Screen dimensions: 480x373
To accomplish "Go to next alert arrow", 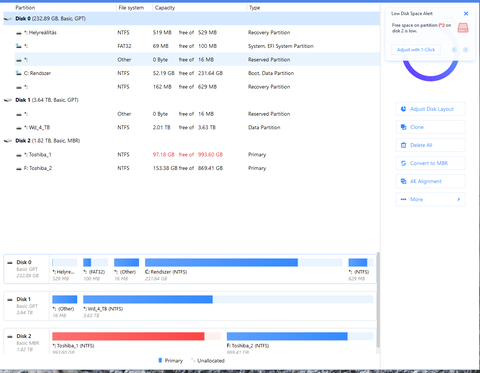I will 466,50.
